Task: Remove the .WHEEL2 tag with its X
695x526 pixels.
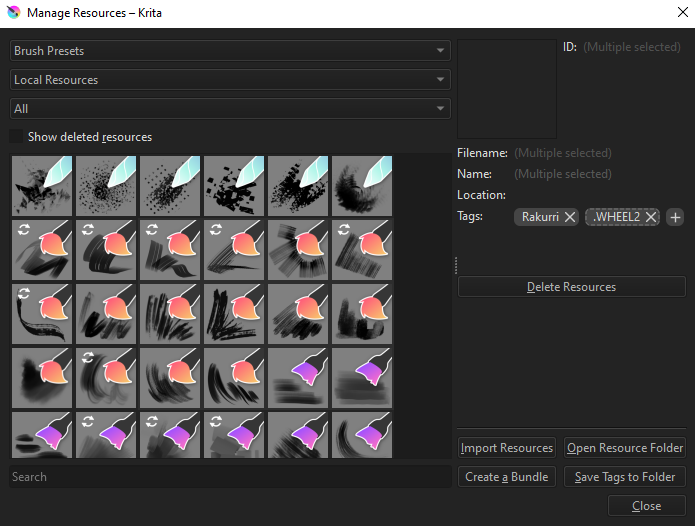Action: [651, 217]
